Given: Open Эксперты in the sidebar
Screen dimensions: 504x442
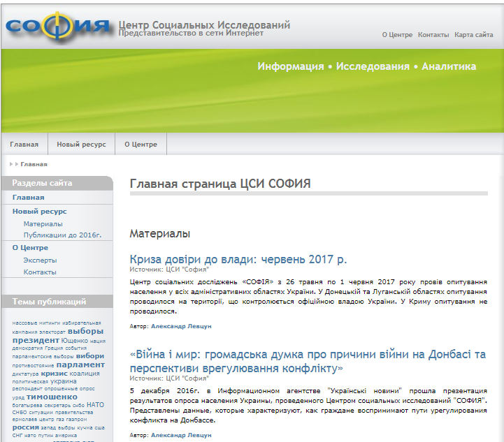Looking at the screenshot, I should pos(40,260).
